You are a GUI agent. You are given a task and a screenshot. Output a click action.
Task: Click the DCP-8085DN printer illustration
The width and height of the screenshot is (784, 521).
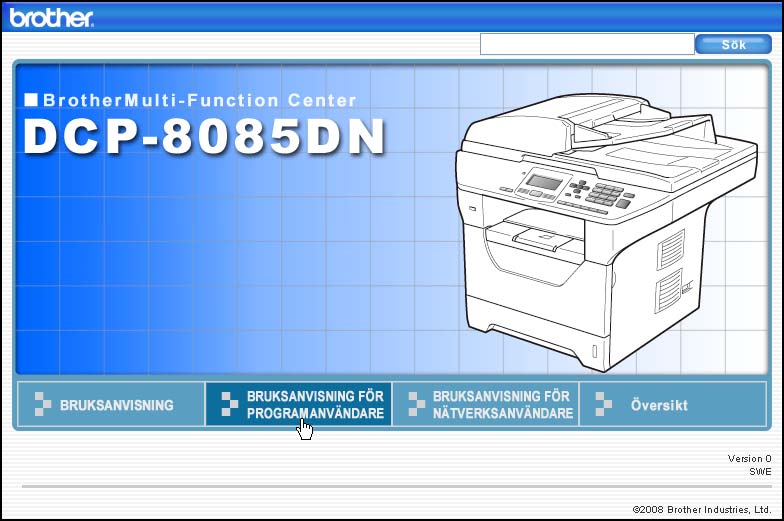point(606,232)
